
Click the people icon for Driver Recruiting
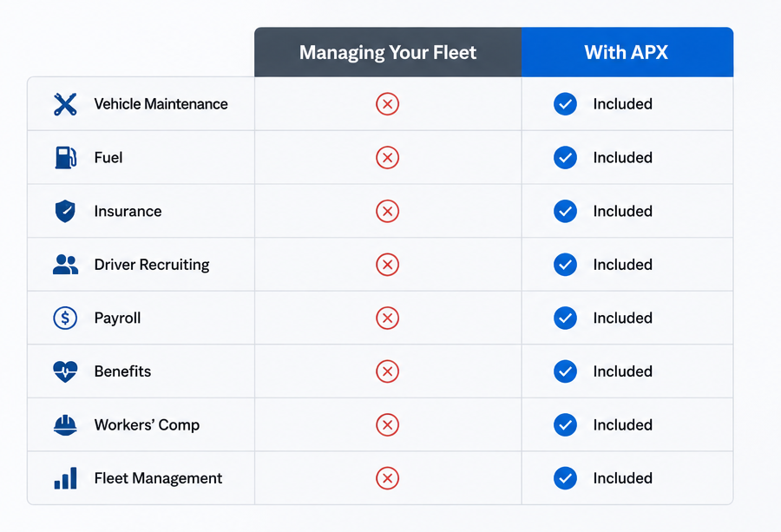[65, 265]
